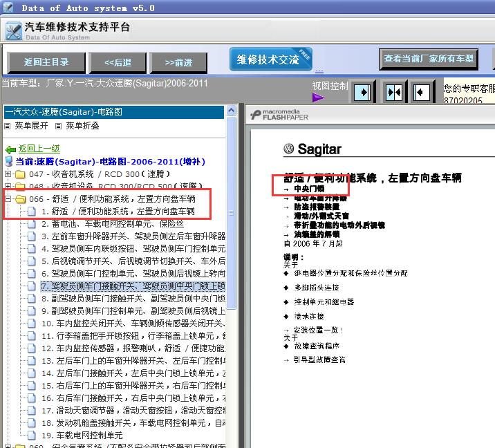Click document icon of item 10 row
The height and width of the screenshot is (448, 495).
[x=32, y=324]
